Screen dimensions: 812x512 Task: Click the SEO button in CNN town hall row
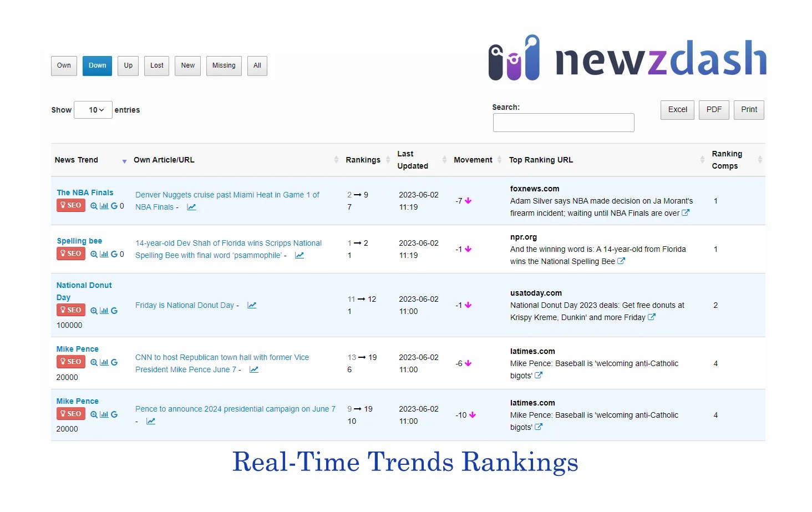click(x=71, y=362)
